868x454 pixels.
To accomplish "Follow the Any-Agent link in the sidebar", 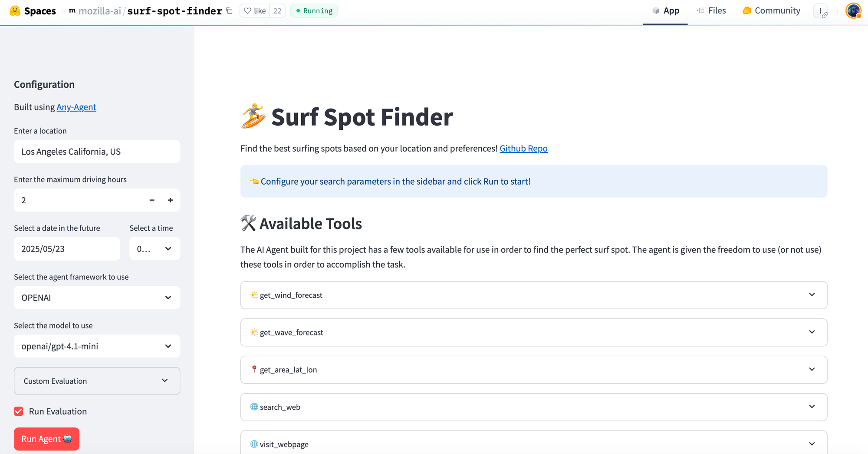I will pos(76,107).
